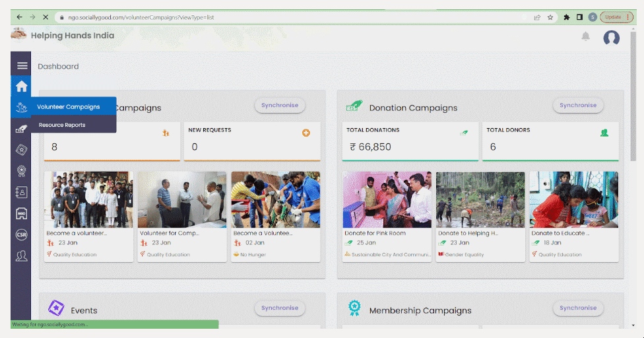Click the Donate for Pink Room title

click(375, 233)
